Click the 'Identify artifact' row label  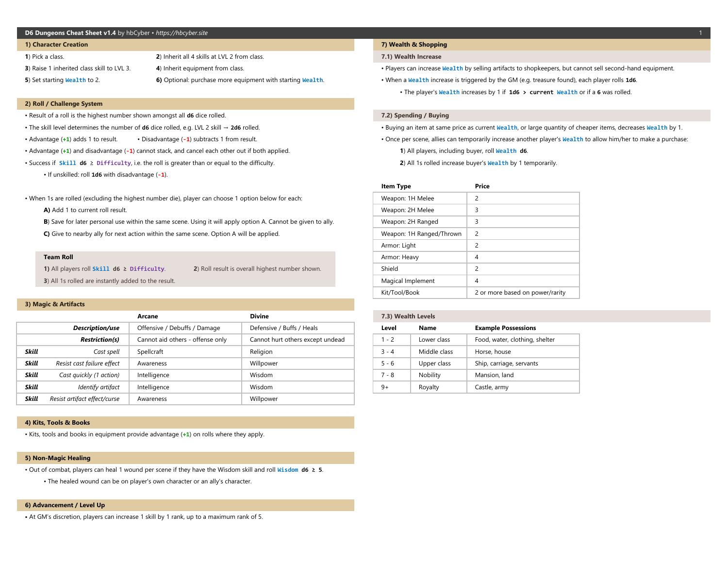(99, 387)
